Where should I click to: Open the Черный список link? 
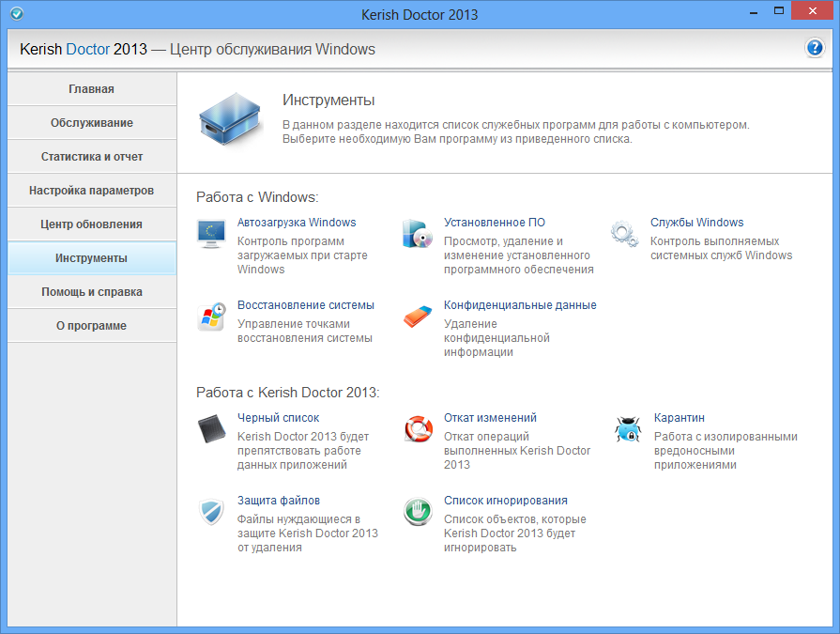(278, 417)
